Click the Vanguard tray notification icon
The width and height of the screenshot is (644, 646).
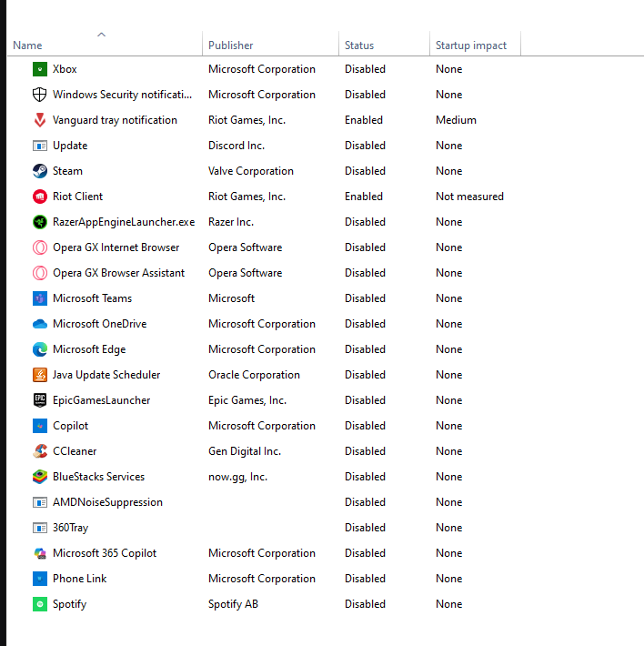click(x=39, y=120)
